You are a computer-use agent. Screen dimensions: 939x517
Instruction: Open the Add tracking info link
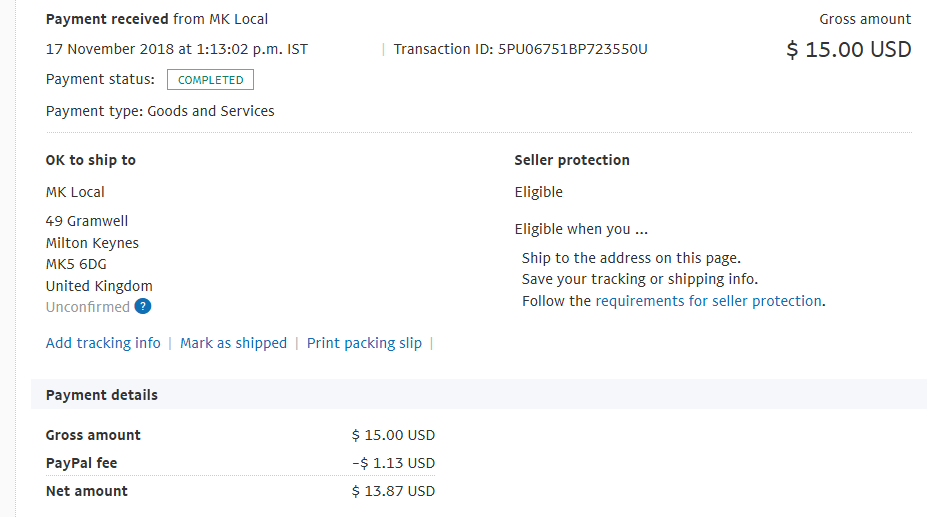coord(103,343)
